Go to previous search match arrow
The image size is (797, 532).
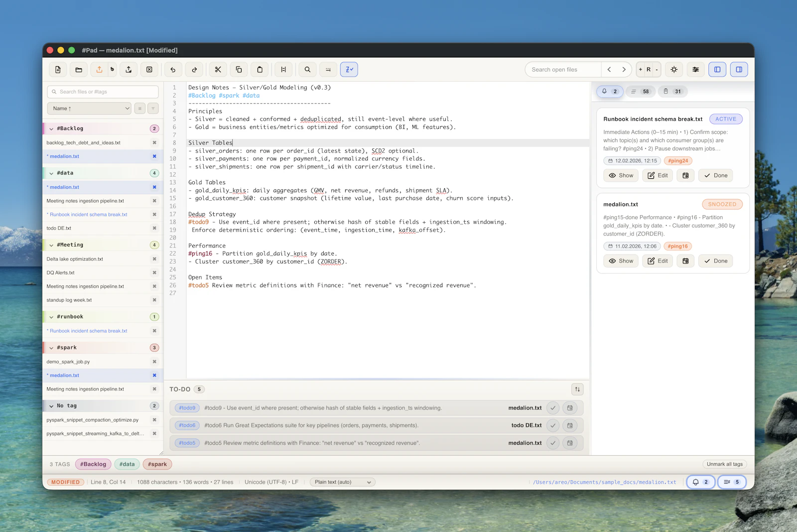pyautogui.click(x=609, y=70)
